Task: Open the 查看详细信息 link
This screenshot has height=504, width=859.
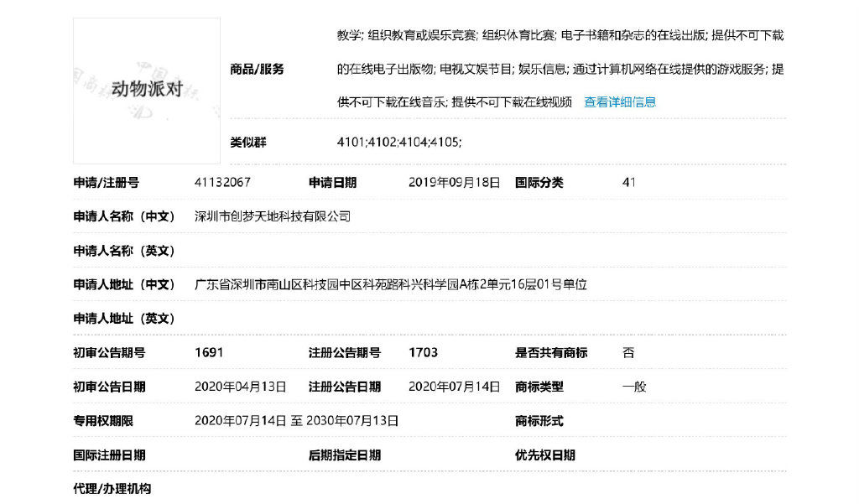Action: tap(620, 102)
